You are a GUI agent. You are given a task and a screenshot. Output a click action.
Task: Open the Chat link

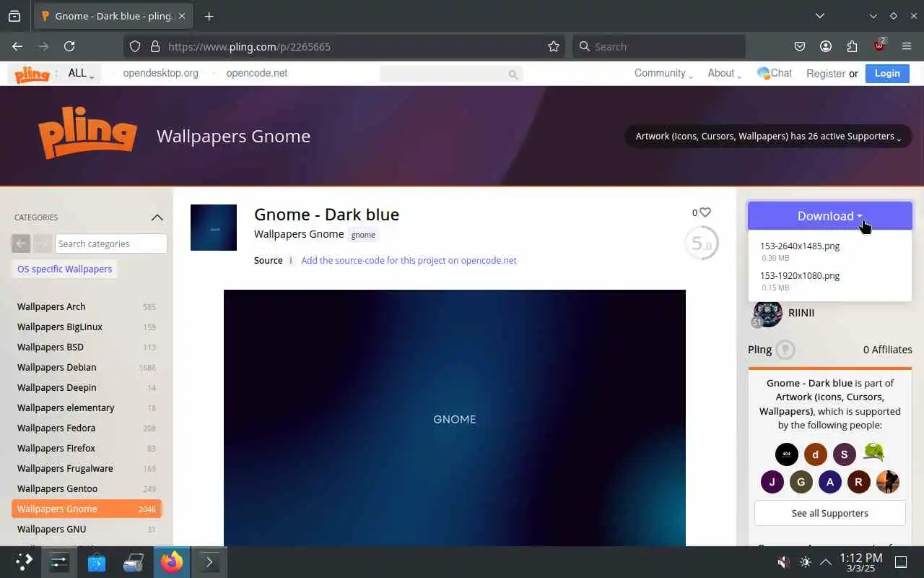click(x=775, y=73)
